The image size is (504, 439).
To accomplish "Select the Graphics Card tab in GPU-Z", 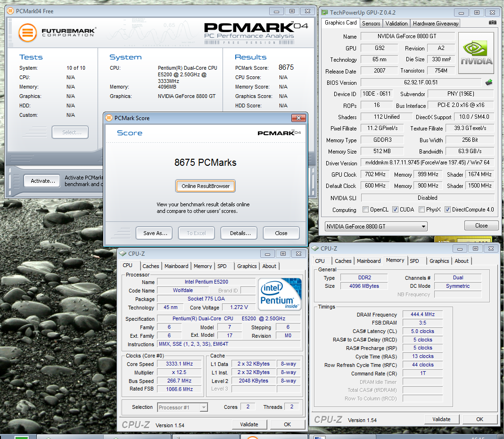I will click(341, 23).
